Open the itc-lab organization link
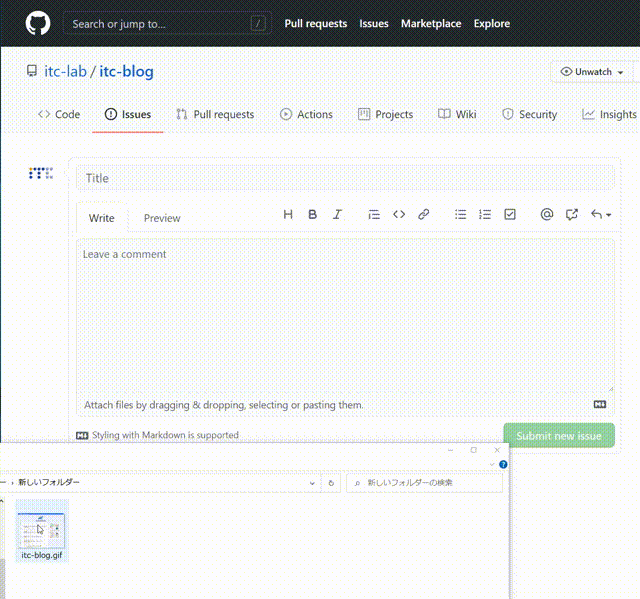This screenshot has height=599, width=640. click(65, 71)
